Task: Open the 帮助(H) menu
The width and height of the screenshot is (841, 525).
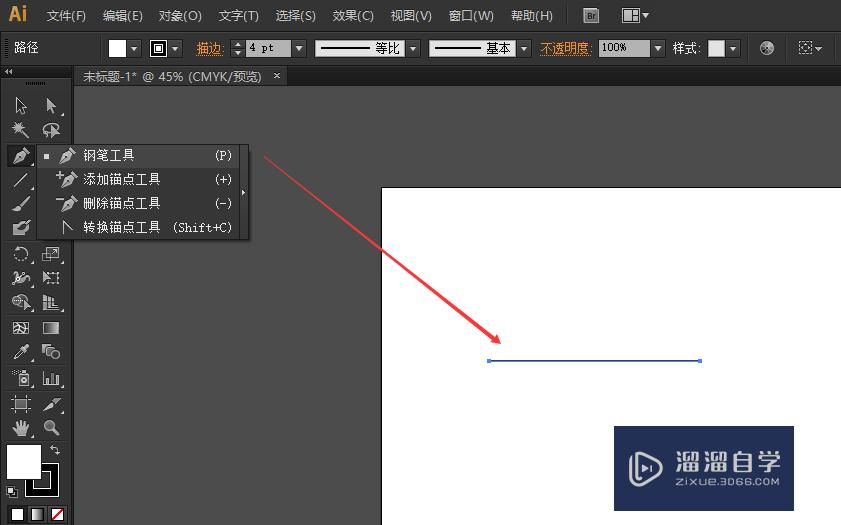Action: pyautogui.click(x=532, y=16)
